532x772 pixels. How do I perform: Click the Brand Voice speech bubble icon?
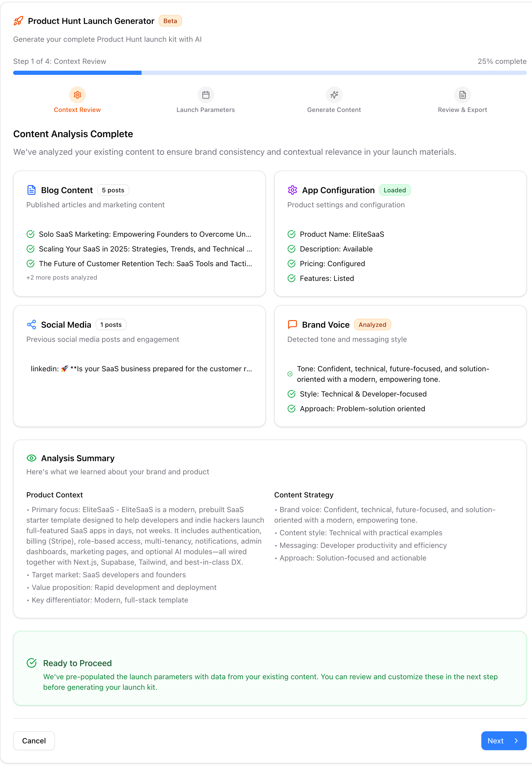[x=292, y=324]
